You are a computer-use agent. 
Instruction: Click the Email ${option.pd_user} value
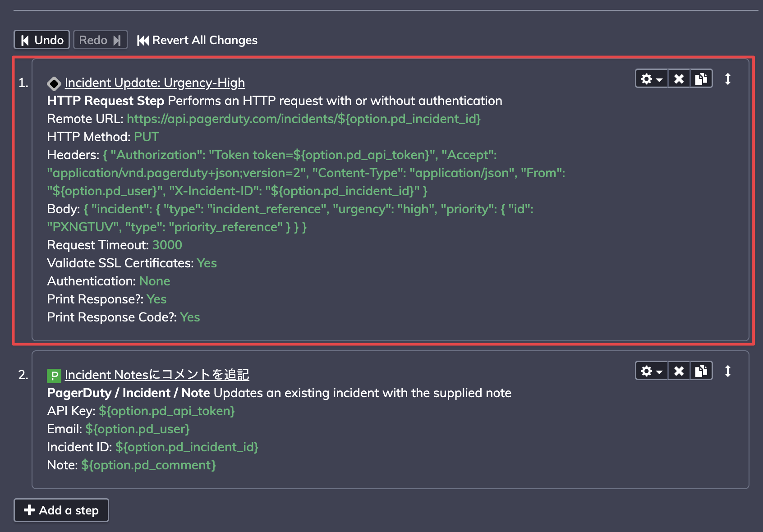tap(138, 429)
